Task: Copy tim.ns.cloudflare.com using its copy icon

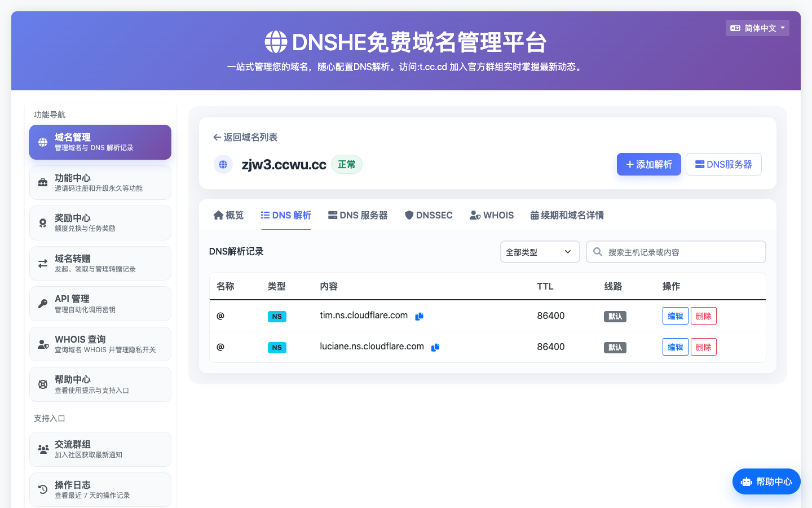Action: (x=419, y=316)
